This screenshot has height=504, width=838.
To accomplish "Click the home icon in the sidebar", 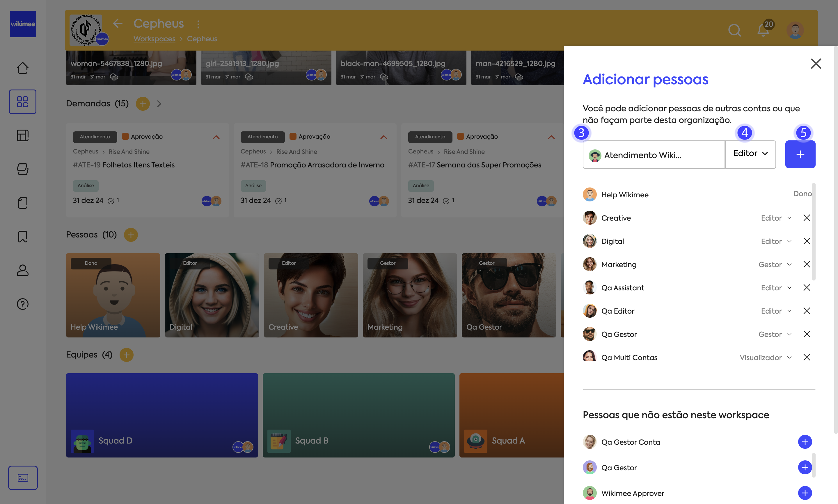I will pos(22,68).
